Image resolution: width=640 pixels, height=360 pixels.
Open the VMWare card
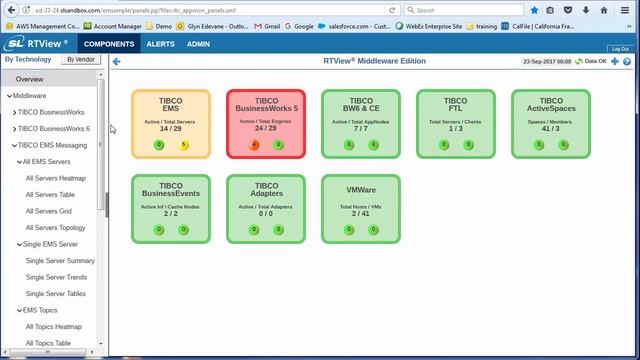(361, 209)
